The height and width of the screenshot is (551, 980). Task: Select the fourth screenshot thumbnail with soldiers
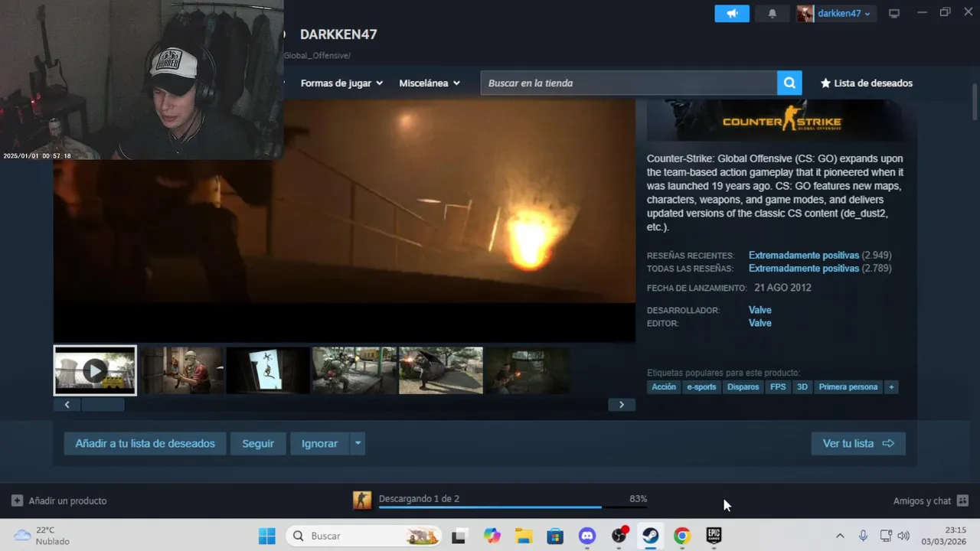pyautogui.click(x=354, y=370)
